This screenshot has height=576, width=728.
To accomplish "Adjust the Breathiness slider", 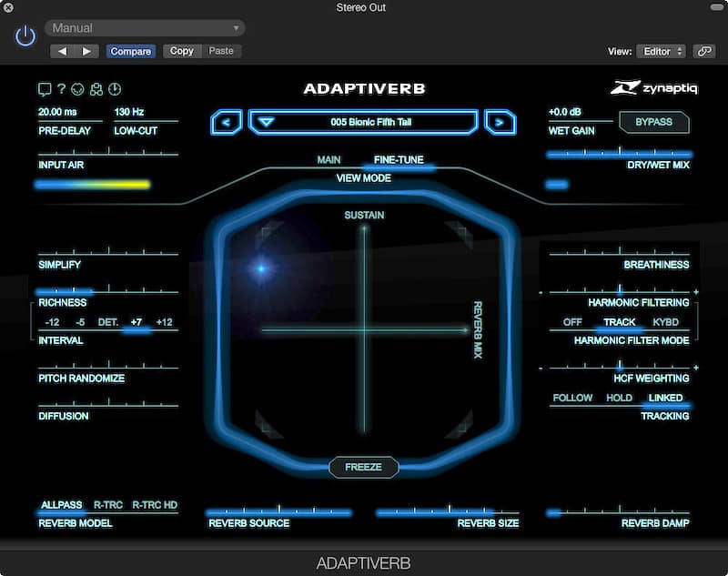I will pyautogui.click(x=620, y=253).
